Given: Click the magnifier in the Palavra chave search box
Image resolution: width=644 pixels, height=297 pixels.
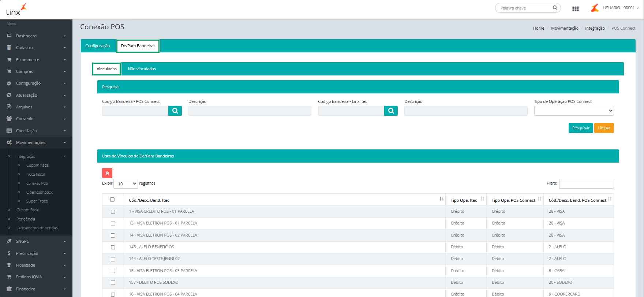Looking at the screenshot, I should point(555,8).
